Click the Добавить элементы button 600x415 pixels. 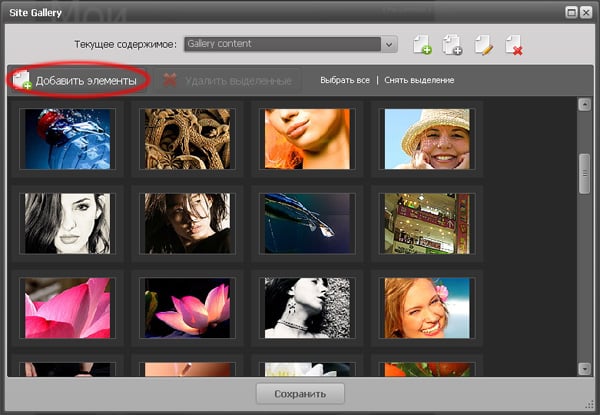[x=80, y=80]
